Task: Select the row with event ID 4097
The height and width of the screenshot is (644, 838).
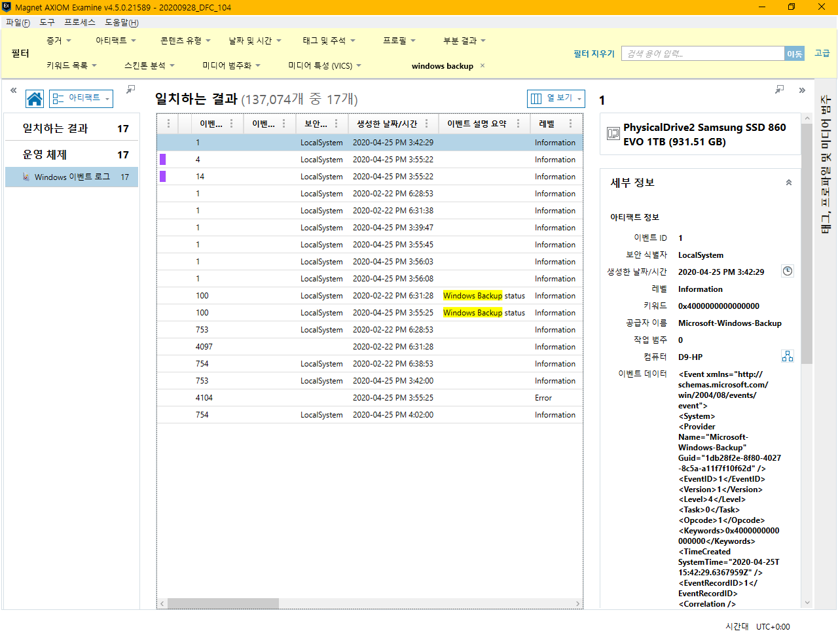Action: click(x=370, y=346)
